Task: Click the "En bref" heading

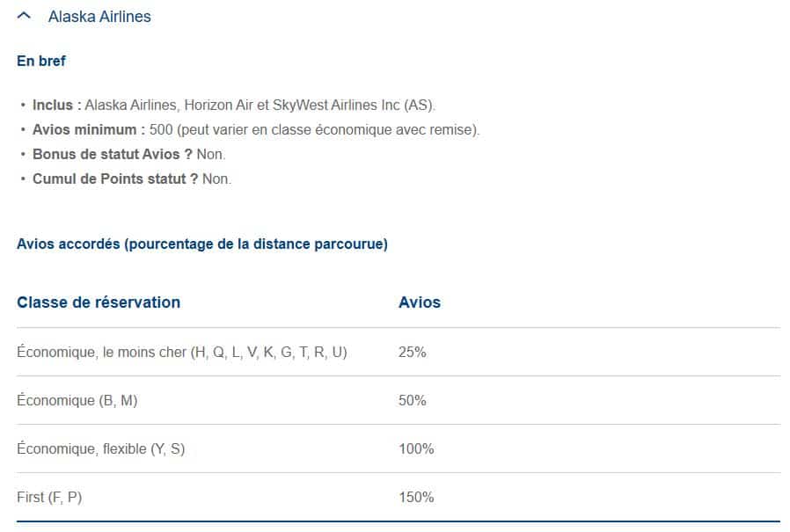Action: pos(41,62)
